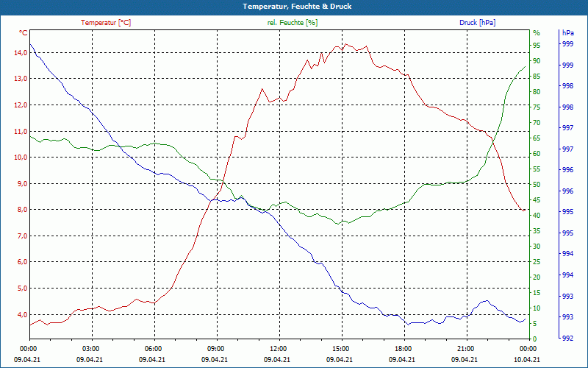Screen dimensions: 588x368
Task: Click temperature axis value "14,0"
Action: pos(21,52)
